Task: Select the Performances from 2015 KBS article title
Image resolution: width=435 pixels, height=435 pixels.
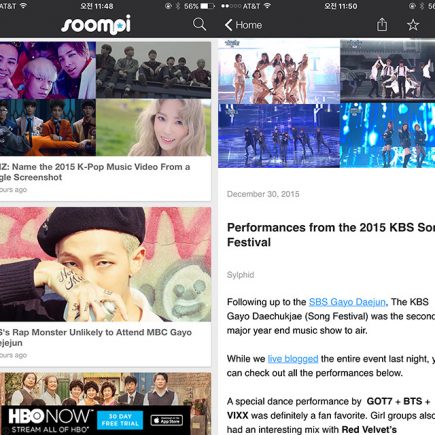Action: [x=331, y=235]
